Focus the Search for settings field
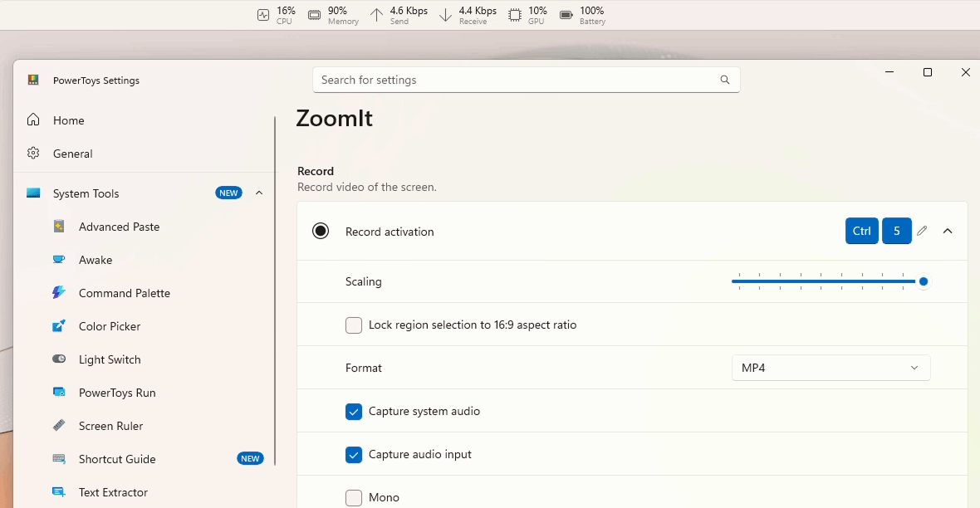Screen dimensions: 980x508 click(527, 80)
